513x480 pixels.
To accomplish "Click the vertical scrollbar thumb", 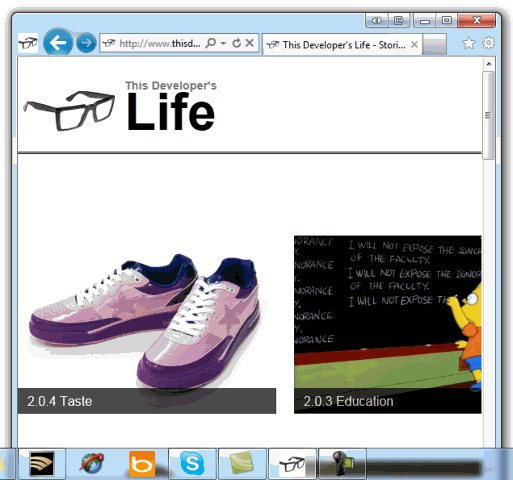I will coord(489,115).
